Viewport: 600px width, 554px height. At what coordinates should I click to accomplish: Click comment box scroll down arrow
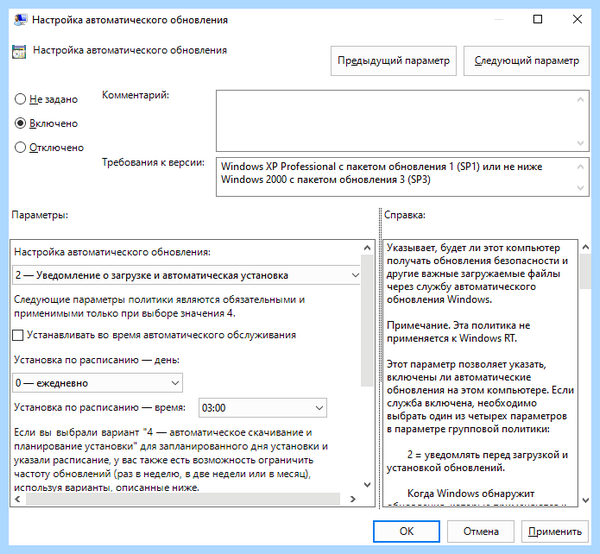(580, 143)
